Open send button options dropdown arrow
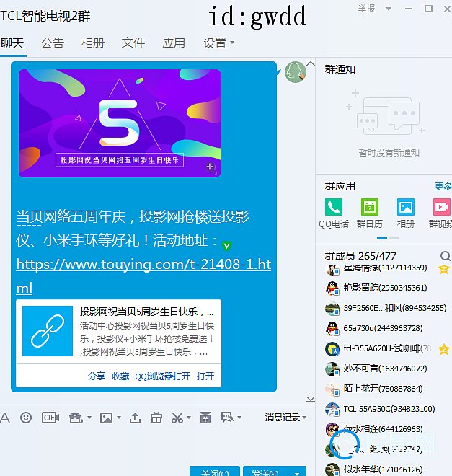Viewport: 452px width, 476px height. (297, 472)
